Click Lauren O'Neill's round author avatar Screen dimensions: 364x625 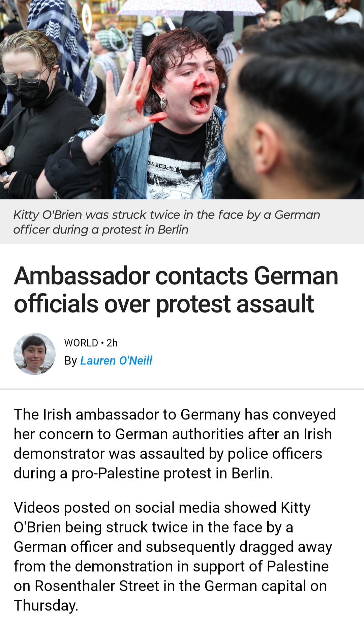[x=34, y=354]
